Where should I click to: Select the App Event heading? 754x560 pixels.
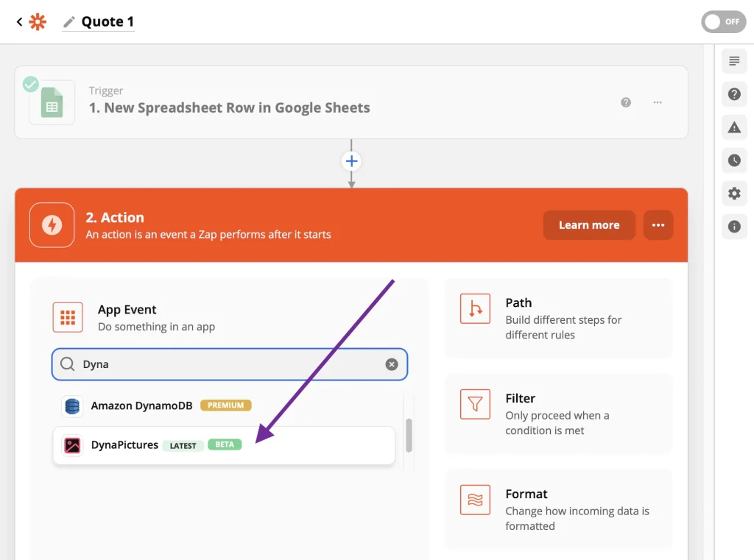click(127, 310)
